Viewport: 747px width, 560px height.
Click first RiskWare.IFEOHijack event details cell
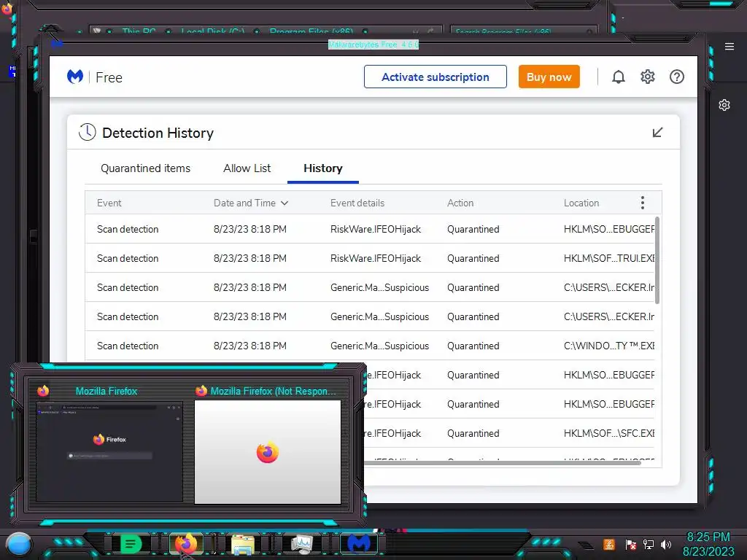pos(376,229)
